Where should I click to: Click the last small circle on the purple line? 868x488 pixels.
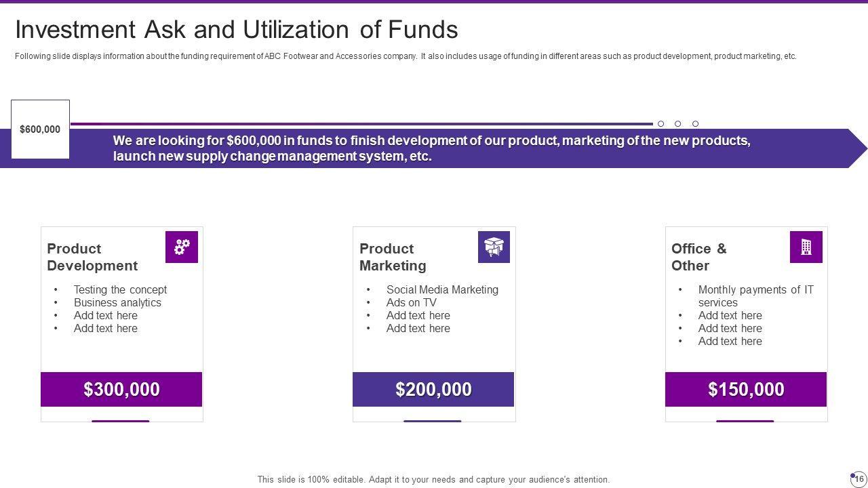pyautogui.click(x=695, y=124)
